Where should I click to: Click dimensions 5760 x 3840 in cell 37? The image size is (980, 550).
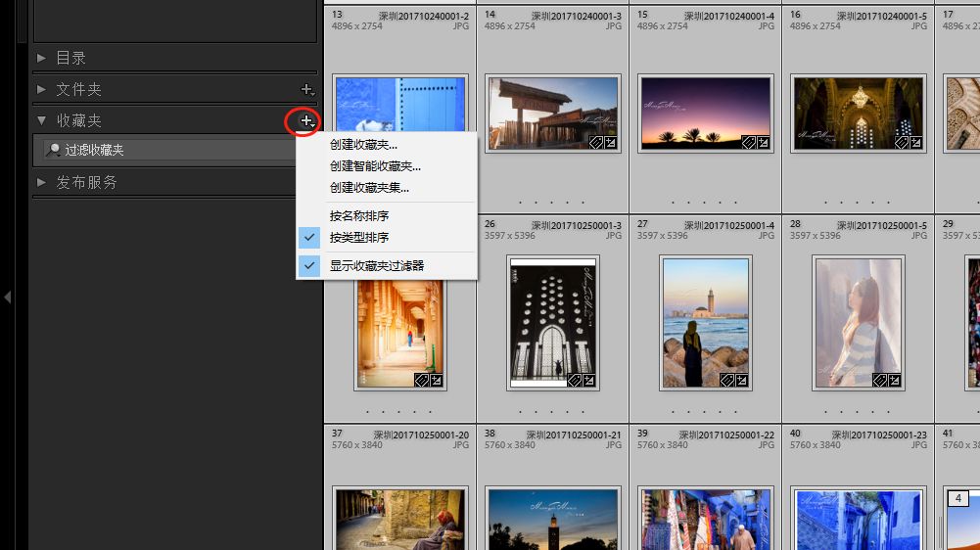click(x=357, y=445)
